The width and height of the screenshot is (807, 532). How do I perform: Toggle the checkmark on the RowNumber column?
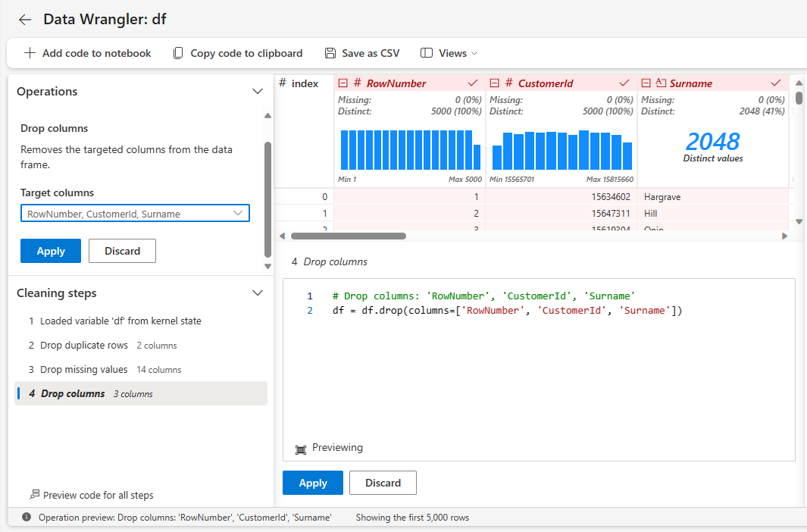tap(473, 83)
